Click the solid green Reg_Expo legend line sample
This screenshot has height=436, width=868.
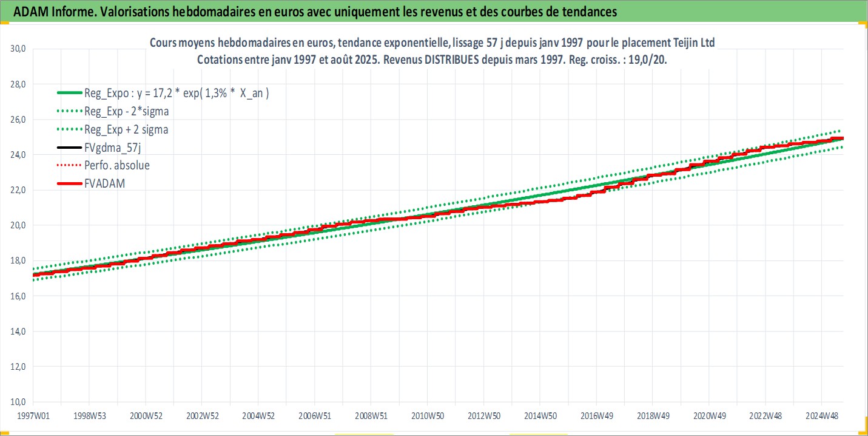(x=69, y=94)
